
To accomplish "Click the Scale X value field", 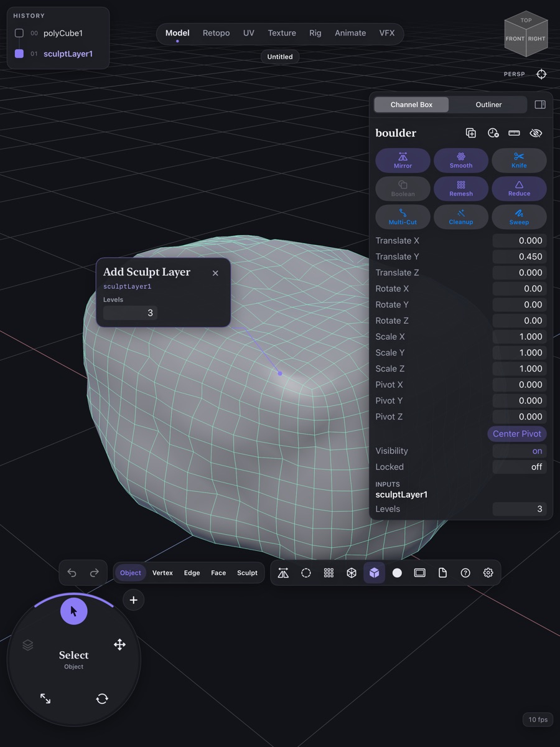I will 520,336.
